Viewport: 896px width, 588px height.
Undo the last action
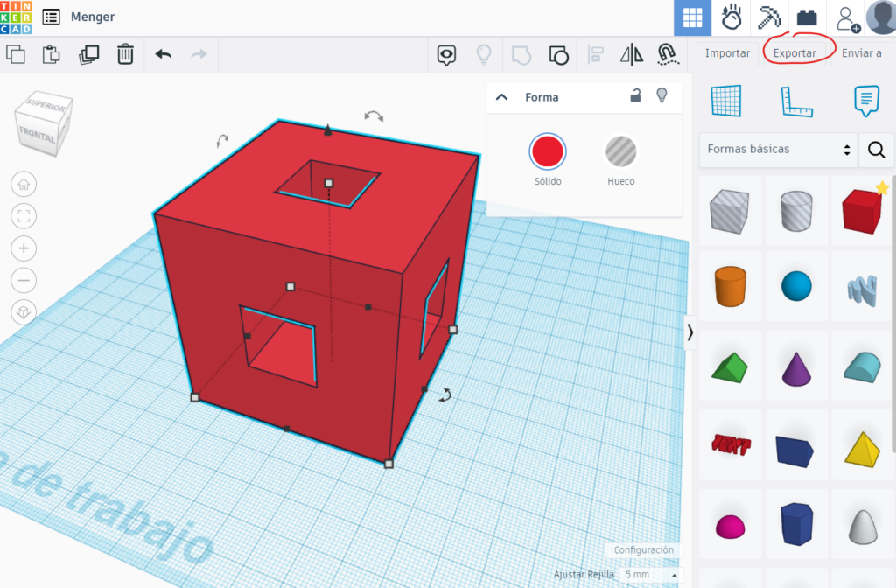tap(164, 54)
